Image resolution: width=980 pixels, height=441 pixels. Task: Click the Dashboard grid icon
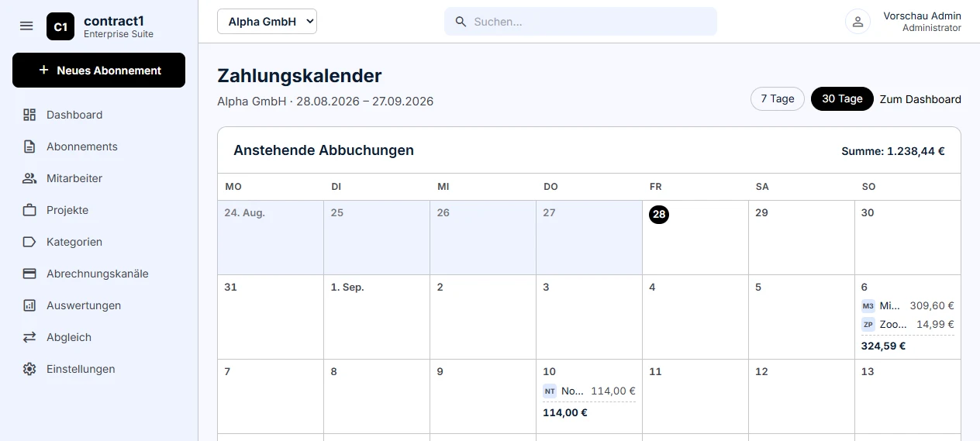pyautogui.click(x=29, y=115)
